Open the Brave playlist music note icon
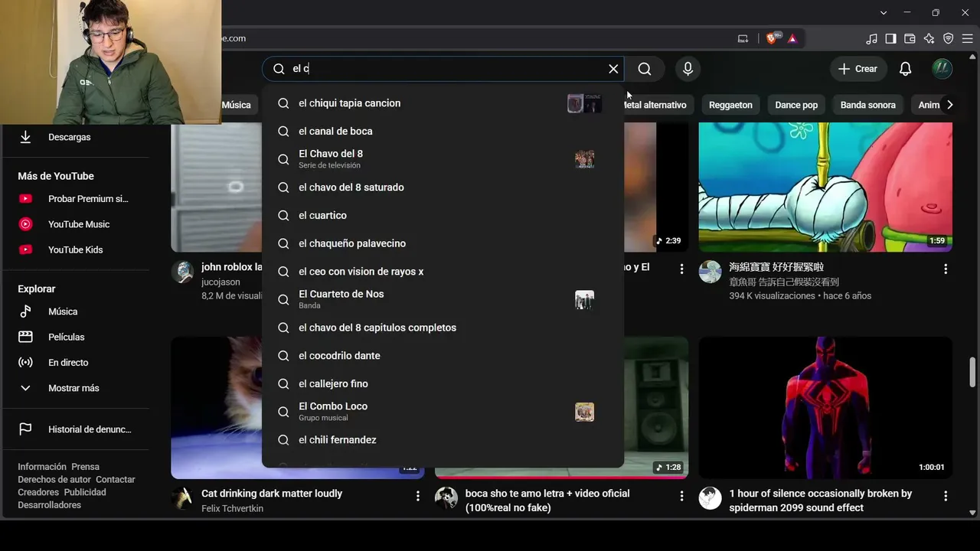Image resolution: width=980 pixels, height=551 pixels. [871, 38]
